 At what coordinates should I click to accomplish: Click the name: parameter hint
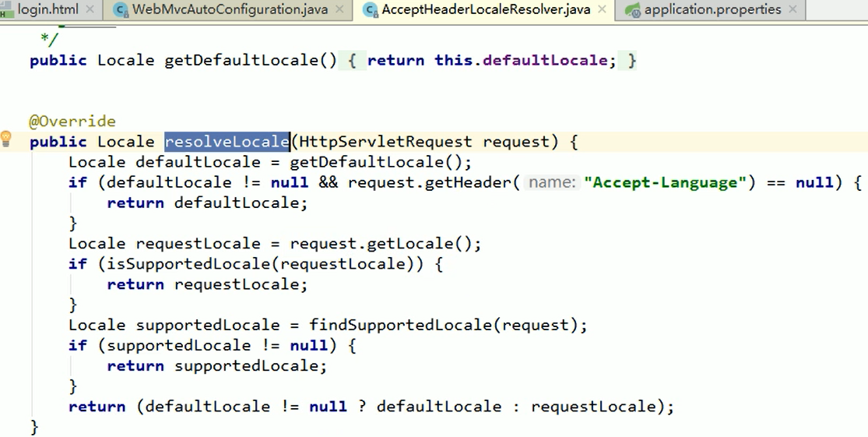pos(552,183)
